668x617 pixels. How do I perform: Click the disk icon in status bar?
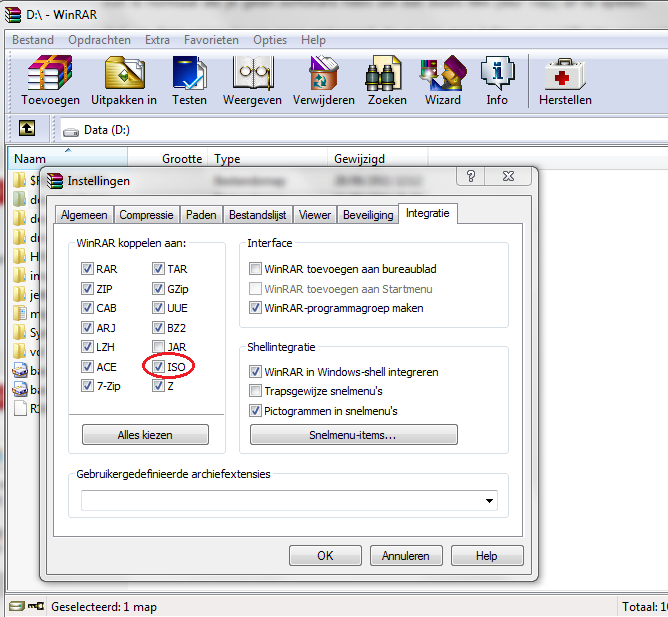[x=17, y=606]
